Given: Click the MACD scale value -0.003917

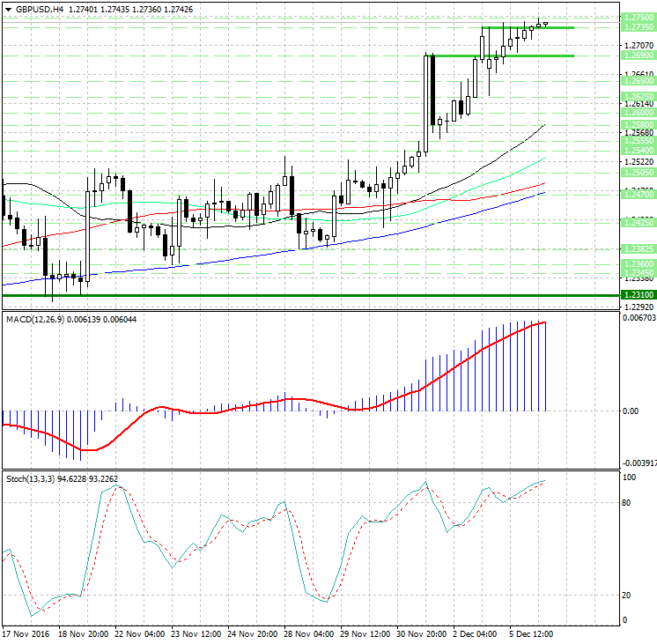Looking at the screenshot, I should click(639, 463).
